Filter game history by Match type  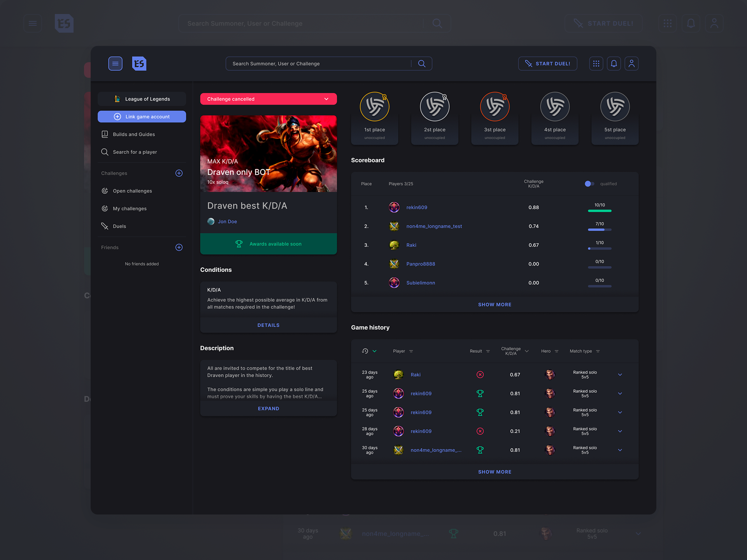598,351
